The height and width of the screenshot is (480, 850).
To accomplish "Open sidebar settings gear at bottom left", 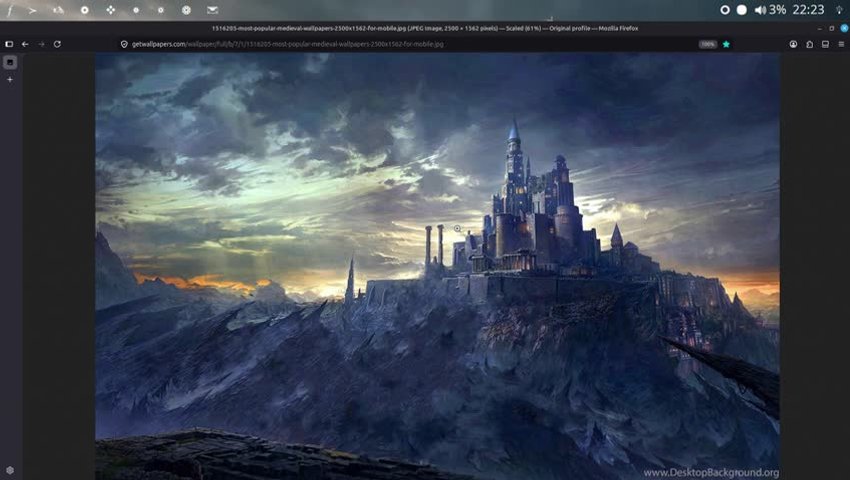I will coord(10,470).
